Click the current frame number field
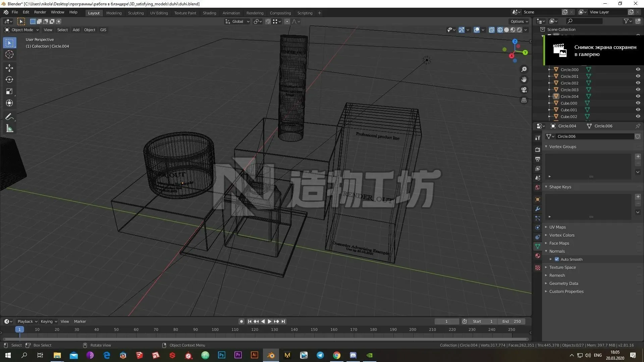This screenshot has height=362, width=644. click(446, 321)
